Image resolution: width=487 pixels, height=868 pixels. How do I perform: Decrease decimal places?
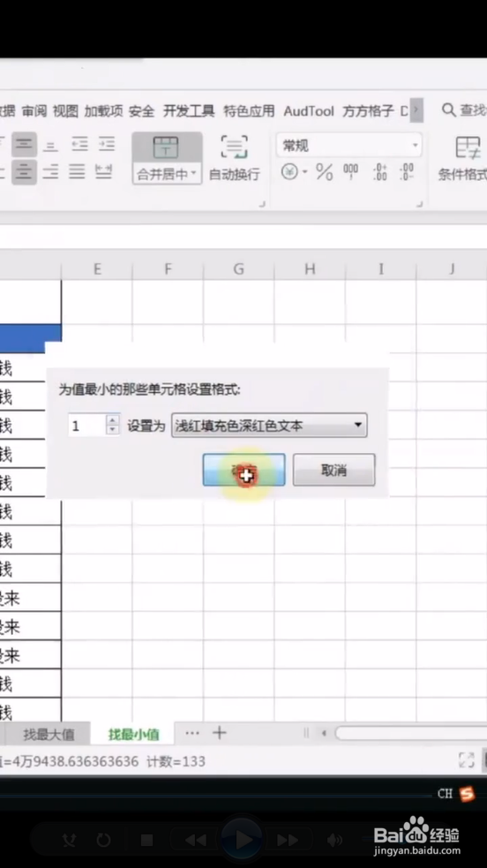tap(407, 172)
